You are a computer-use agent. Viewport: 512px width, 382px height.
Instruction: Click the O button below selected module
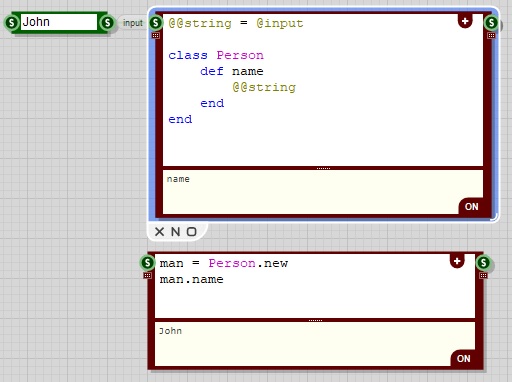(x=191, y=232)
